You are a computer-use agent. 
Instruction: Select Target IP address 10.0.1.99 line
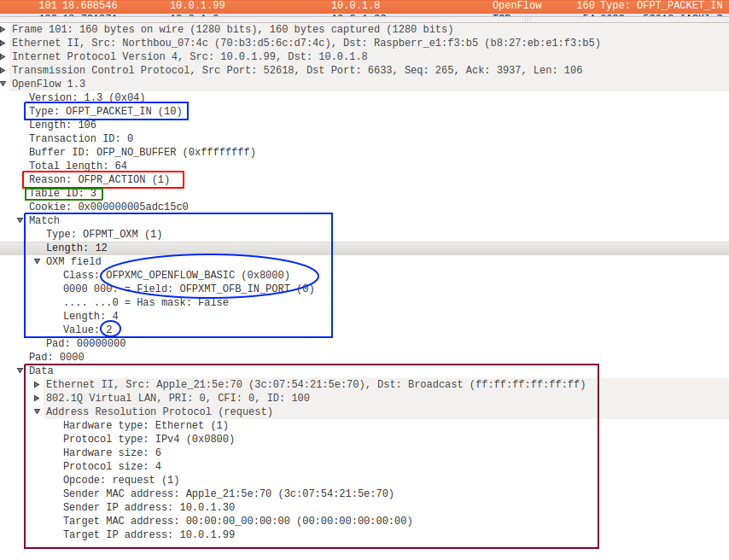click(x=149, y=534)
